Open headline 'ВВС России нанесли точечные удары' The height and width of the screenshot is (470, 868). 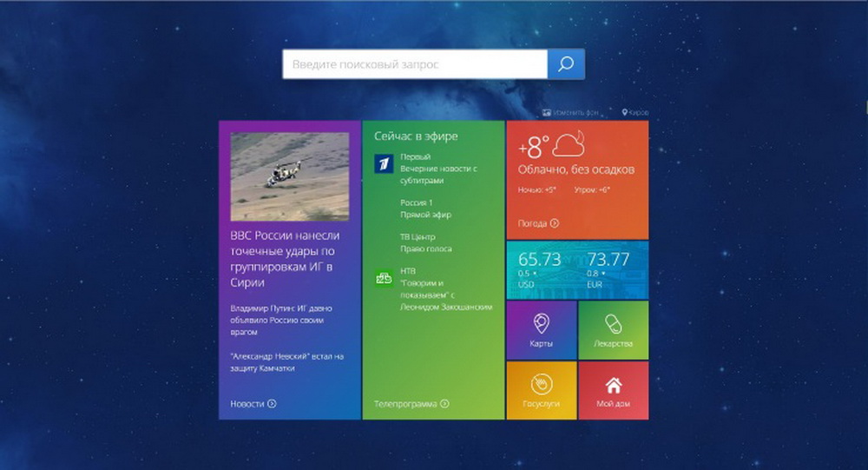[285, 259]
